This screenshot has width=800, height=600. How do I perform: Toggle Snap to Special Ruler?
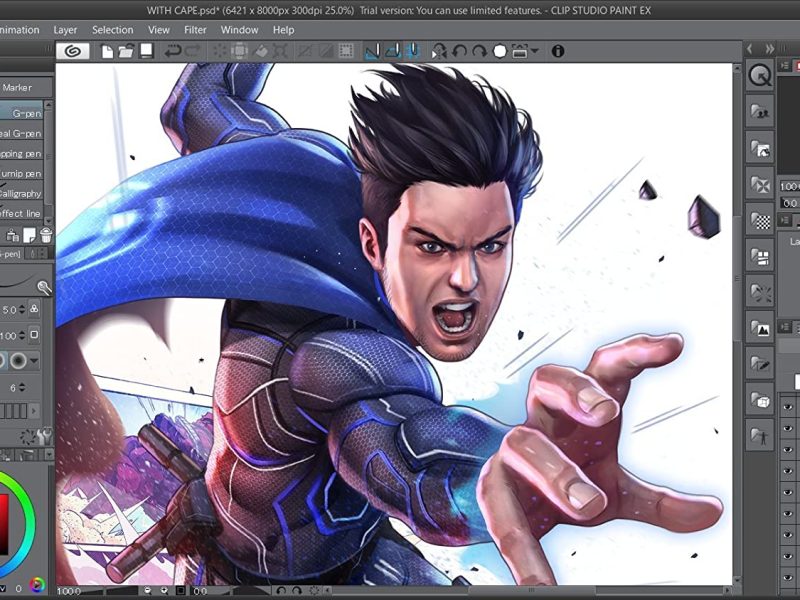coord(392,51)
